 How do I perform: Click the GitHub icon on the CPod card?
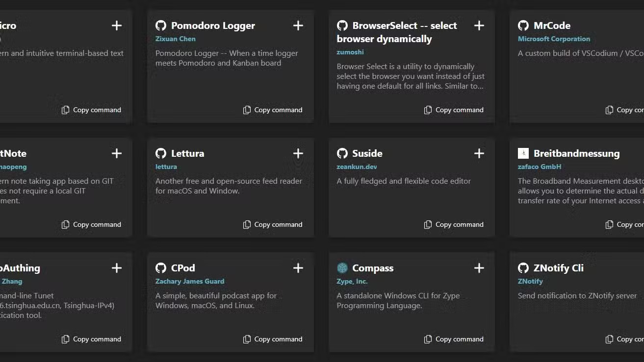pyautogui.click(x=161, y=268)
